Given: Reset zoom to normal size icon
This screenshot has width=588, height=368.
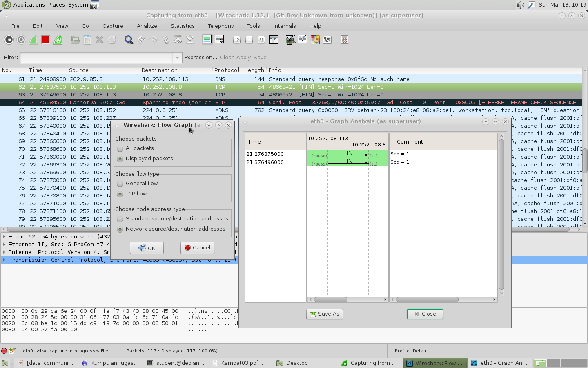Looking at the screenshot, I should 261,40.
